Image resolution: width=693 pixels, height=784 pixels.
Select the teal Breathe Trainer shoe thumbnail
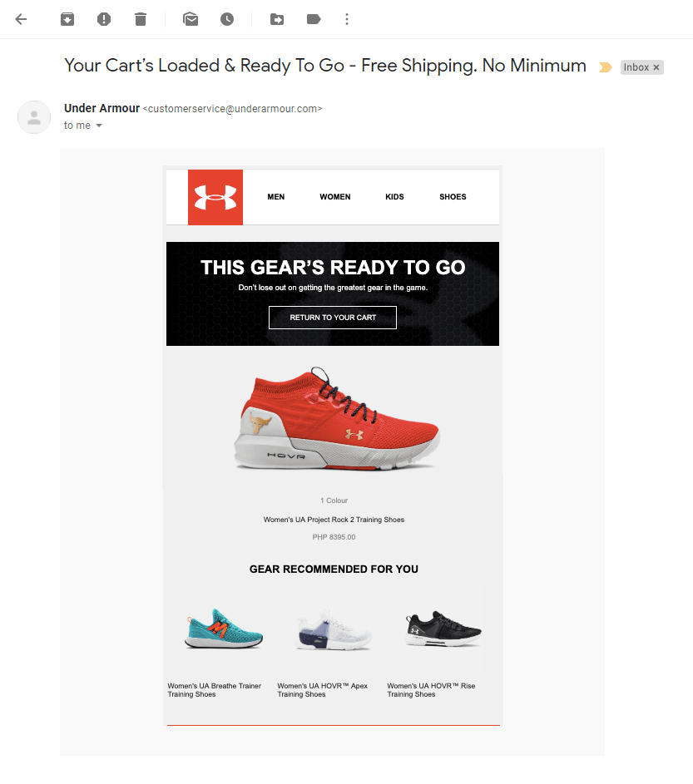224,629
